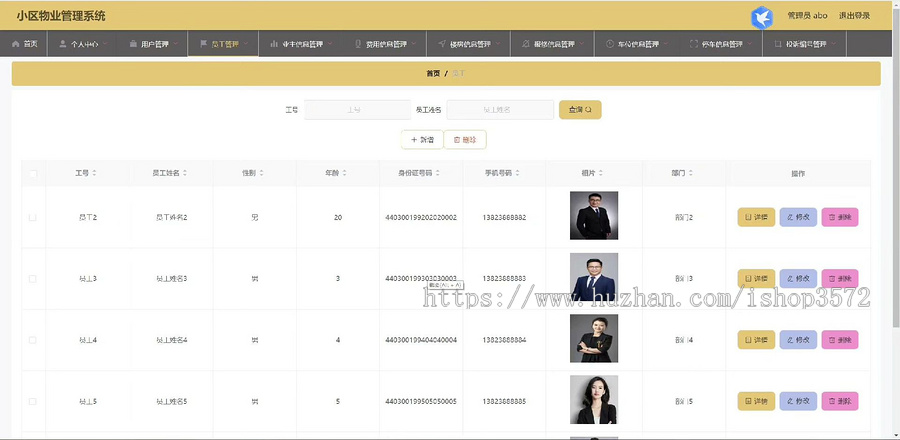The image size is (900, 440).
Task: Click ID number 440300199202020002
Action: 421,217
